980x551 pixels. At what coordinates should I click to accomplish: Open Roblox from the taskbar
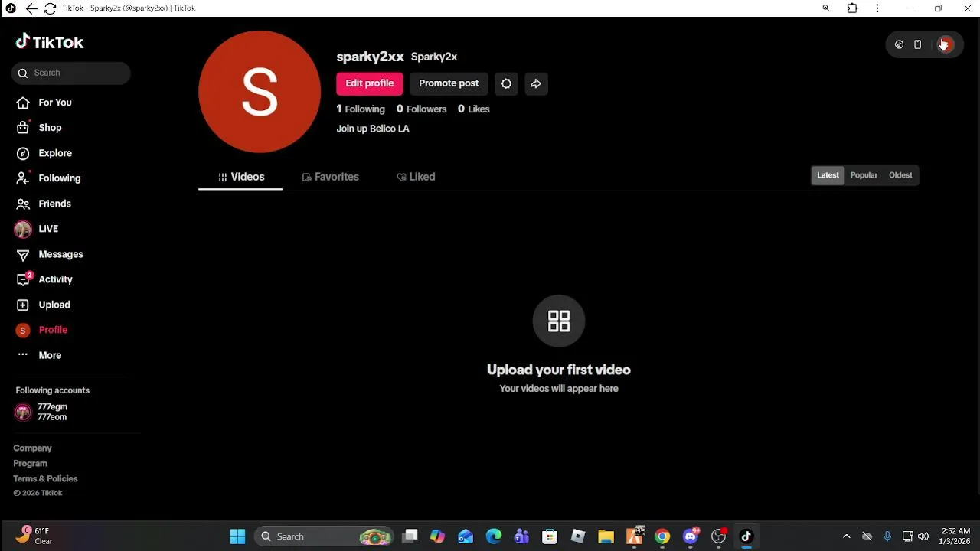click(578, 536)
